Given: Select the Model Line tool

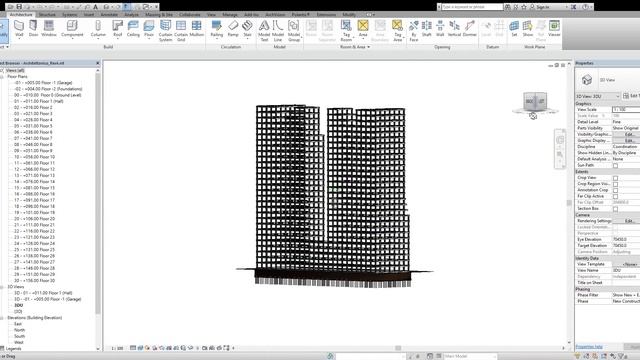Looking at the screenshot, I should tap(278, 31).
